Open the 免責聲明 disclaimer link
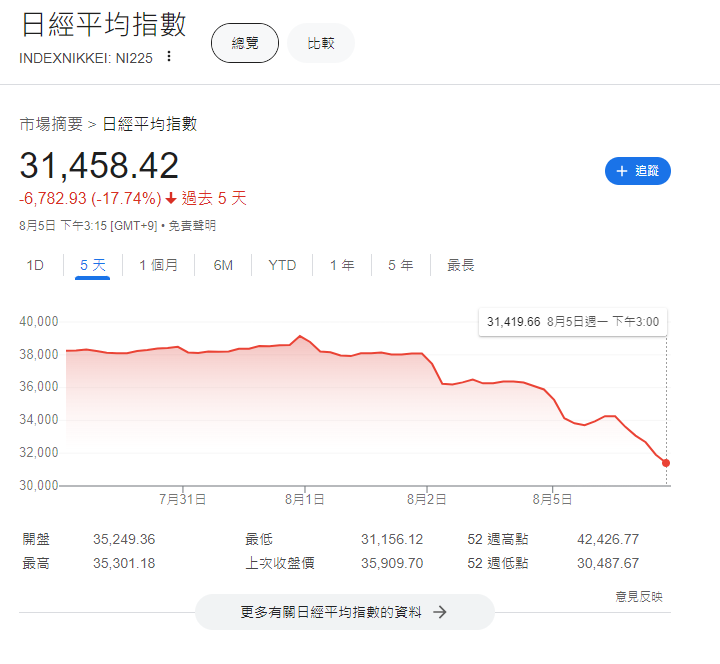The height and width of the screenshot is (664, 720). click(x=191, y=226)
